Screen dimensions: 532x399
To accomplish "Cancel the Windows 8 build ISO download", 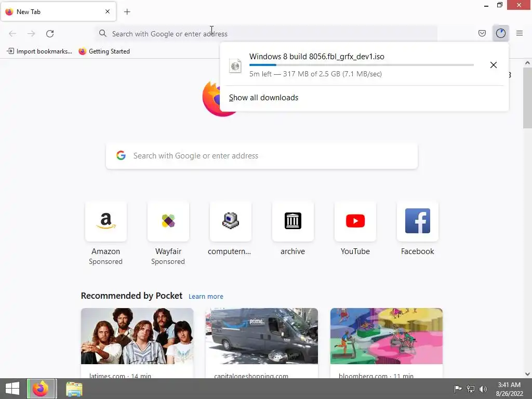I will pyautogui.click(x=494, y=65).
